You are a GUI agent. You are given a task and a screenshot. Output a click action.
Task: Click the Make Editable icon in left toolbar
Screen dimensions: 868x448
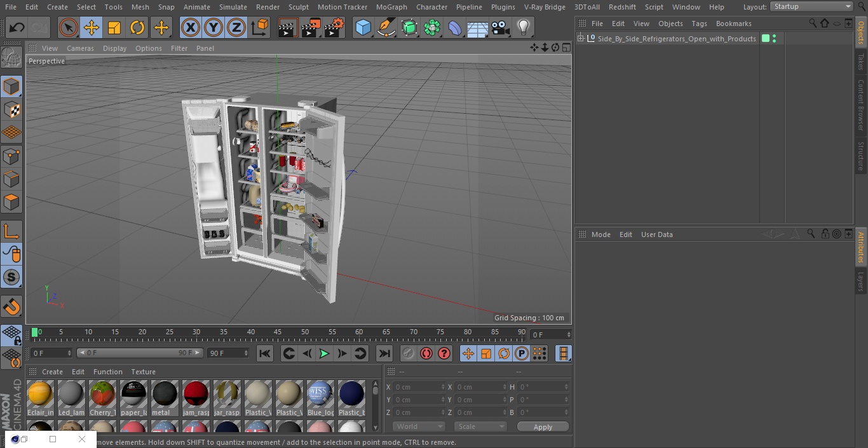11,58
